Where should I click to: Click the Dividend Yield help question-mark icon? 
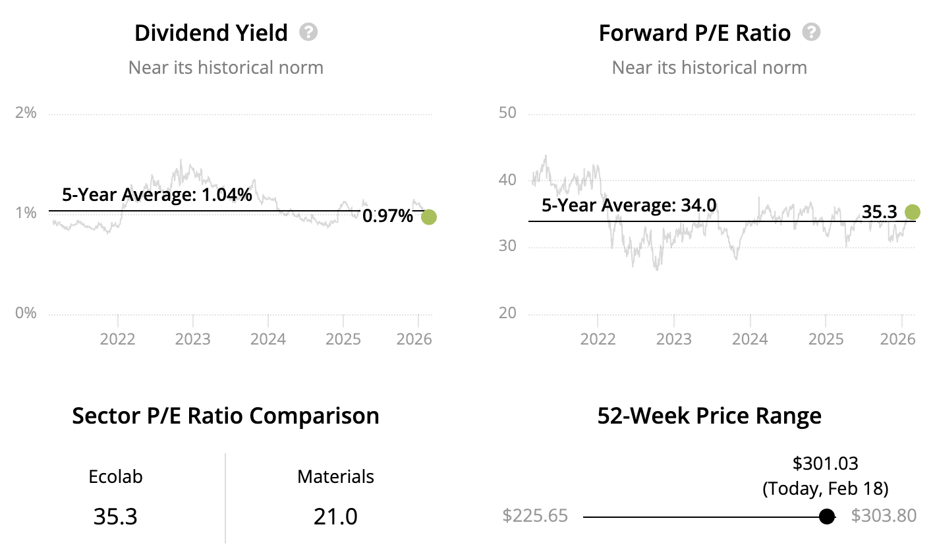point(308,32)
